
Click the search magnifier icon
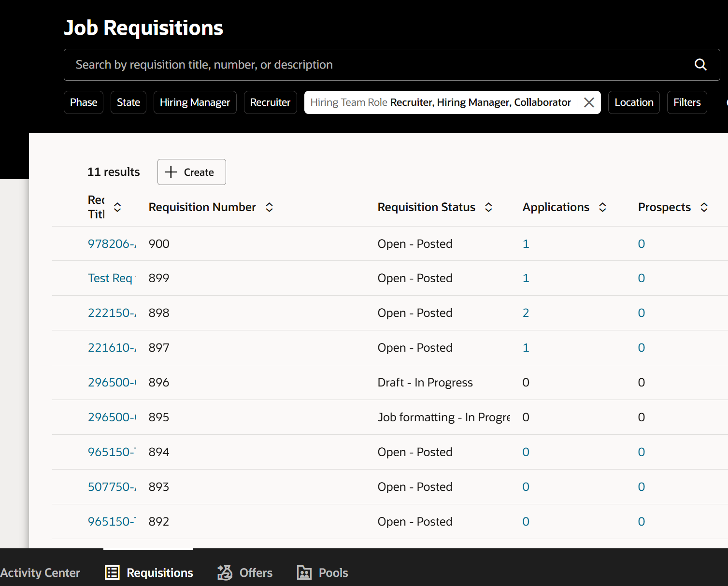pos(700,65)
